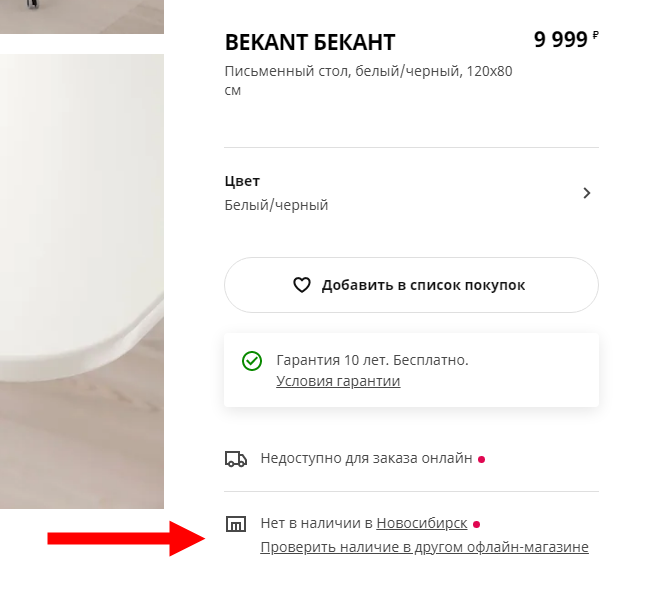The width and height of the screenshot is (649, 615).
Task: Follow 'Проверить наличие в другом офлайн-магазине' link
Action: click(424, 547)
